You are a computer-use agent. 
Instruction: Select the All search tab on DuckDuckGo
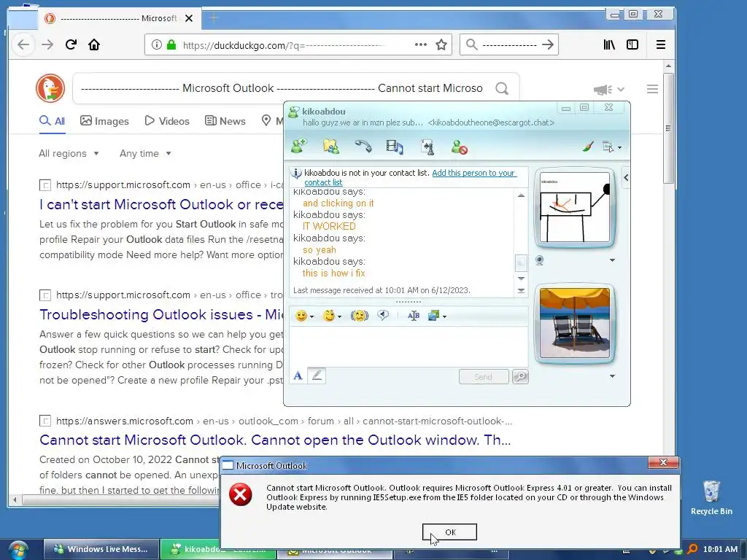click(x=52, y=121)
